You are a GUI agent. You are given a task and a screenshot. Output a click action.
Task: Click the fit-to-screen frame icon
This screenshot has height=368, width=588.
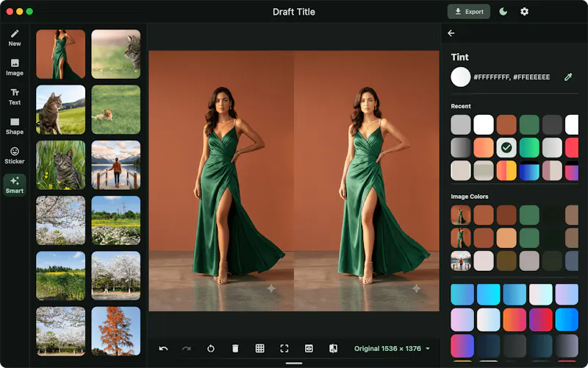[x=284, y=348]
